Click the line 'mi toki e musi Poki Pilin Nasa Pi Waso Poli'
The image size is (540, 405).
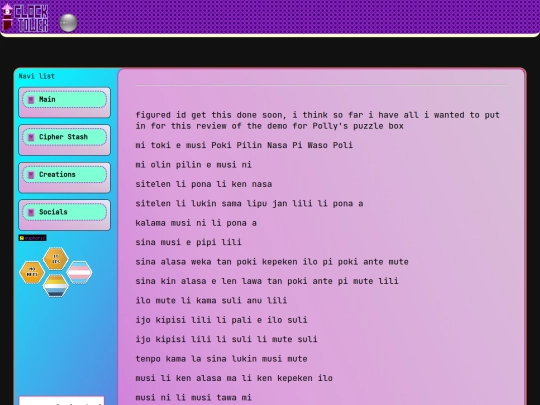tap(244, 145)
